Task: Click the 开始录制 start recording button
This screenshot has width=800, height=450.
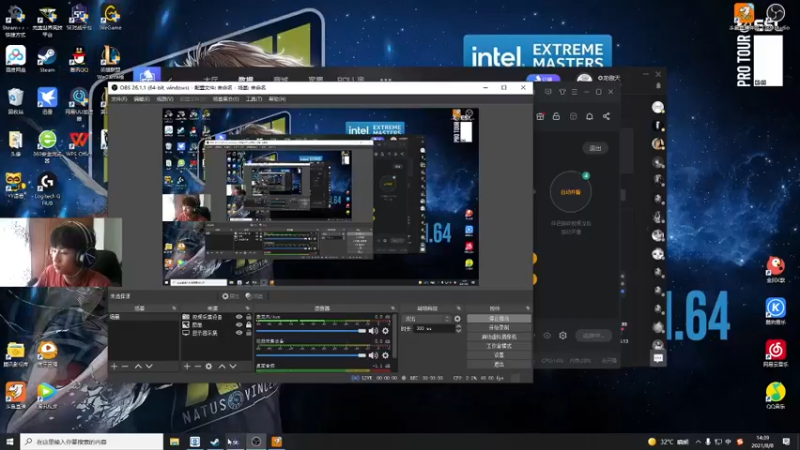Action: pyautogui.click(x=498, y=328)
